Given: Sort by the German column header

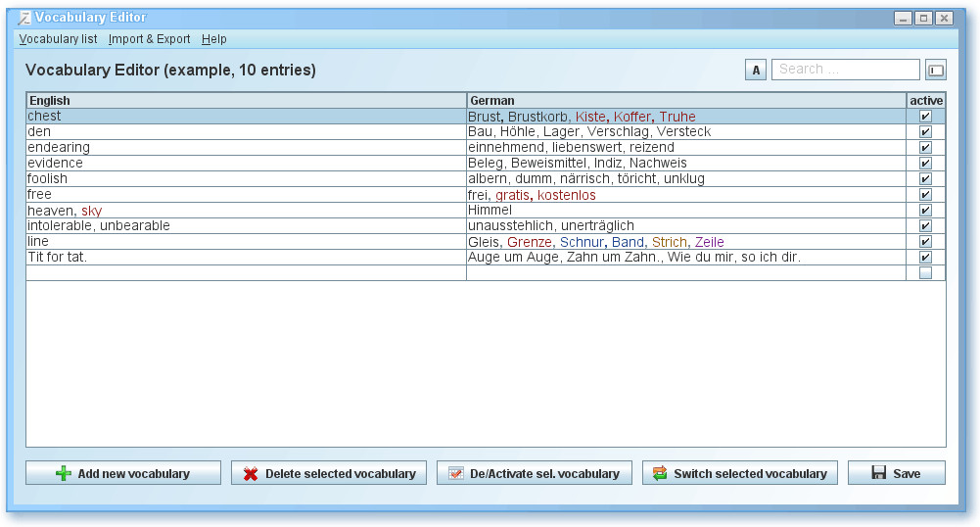Looking at the screenshot, I should [686, 100].
